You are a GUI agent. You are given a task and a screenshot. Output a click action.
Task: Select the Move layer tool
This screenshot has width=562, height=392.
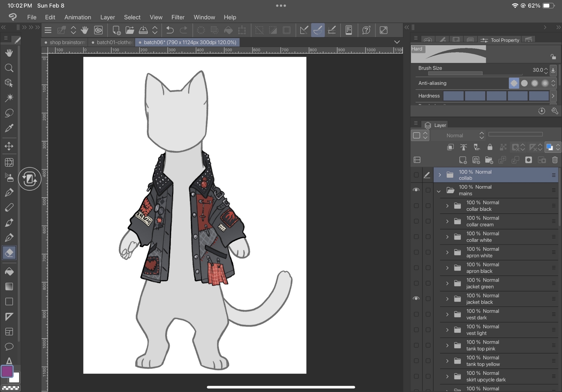[x=9, y=146]
